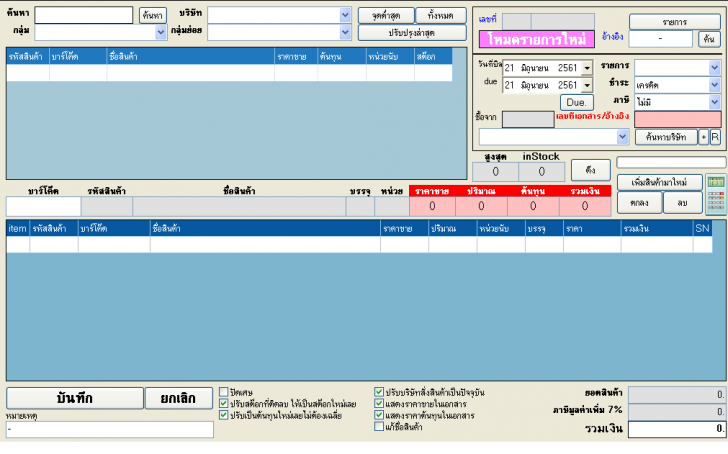Click the จุดต่ำสุด button

(386, 15)
